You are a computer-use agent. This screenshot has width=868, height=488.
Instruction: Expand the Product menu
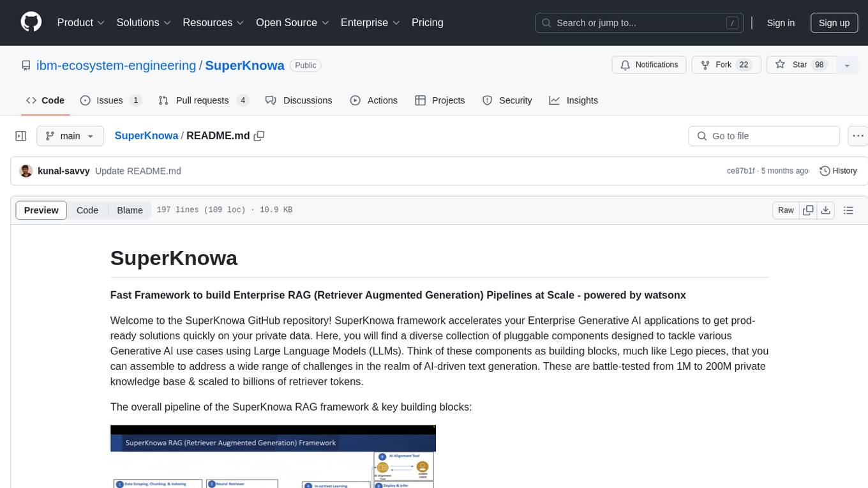point(81,22)
